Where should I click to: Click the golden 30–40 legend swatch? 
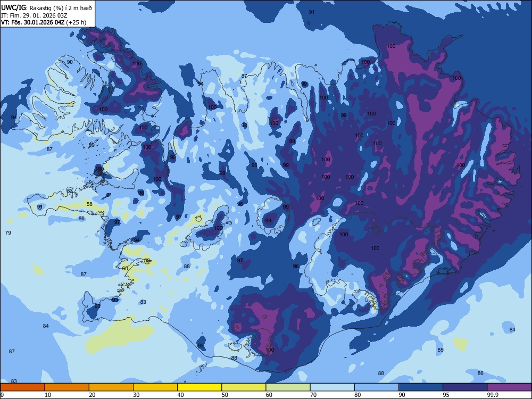click(x=155, y=387)
